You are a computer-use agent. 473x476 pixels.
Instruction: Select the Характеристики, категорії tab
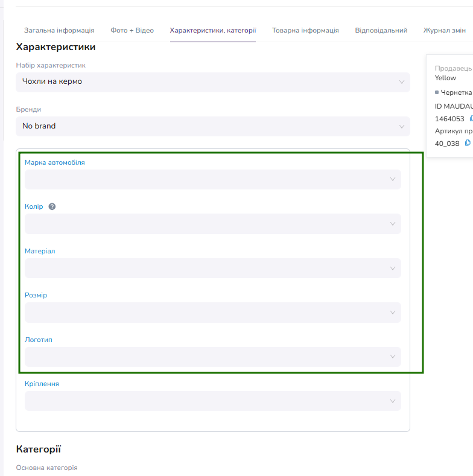pos(213,30)
